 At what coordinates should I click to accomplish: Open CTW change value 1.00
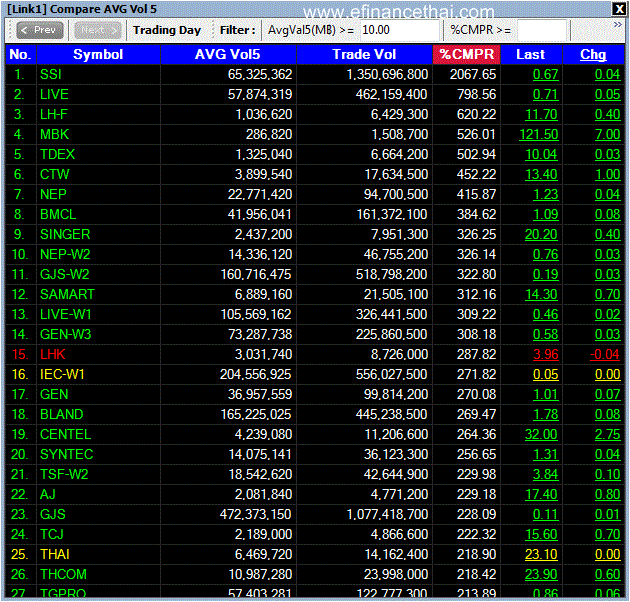(608, 174)
